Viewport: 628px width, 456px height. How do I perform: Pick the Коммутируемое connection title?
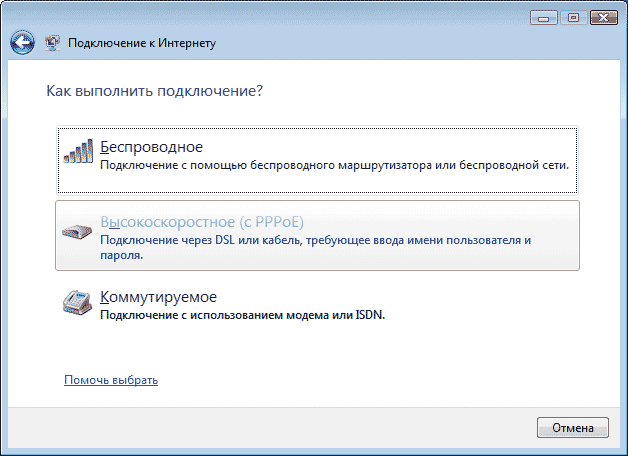(158, 297)
